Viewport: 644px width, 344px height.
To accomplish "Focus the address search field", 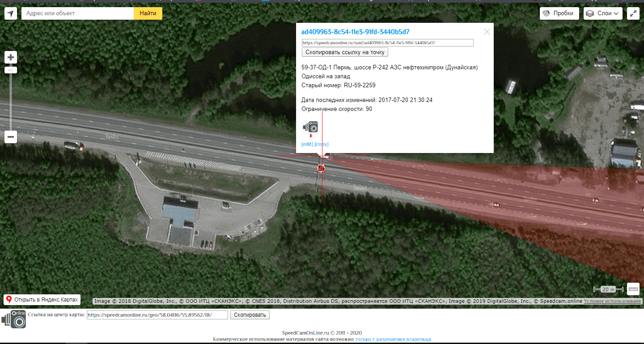I will point(78,13).
